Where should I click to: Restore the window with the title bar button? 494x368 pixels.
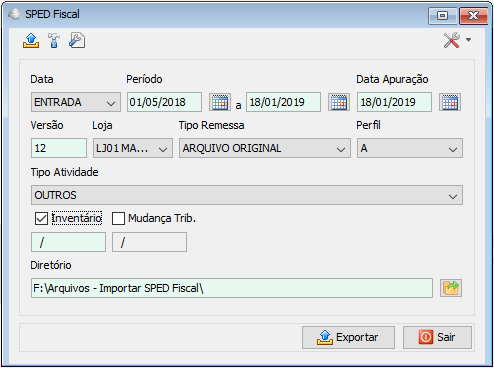click(x=442, y=16)
